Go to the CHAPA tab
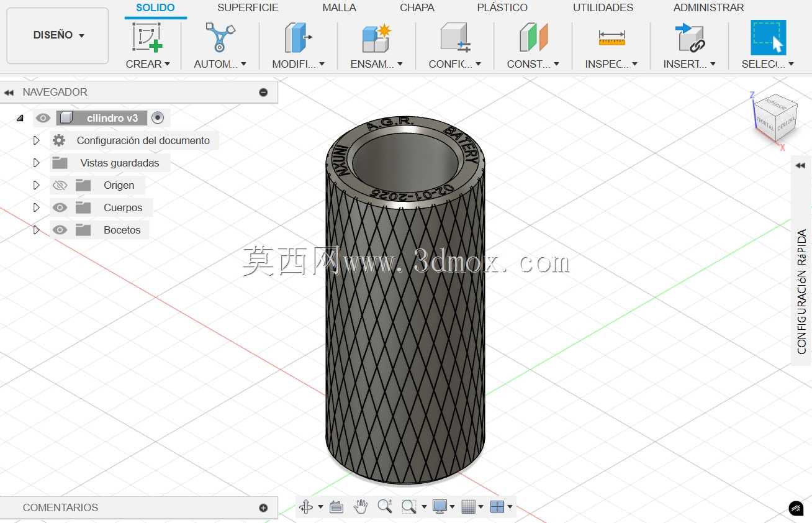The image size is (812, 523). [417, 8]
